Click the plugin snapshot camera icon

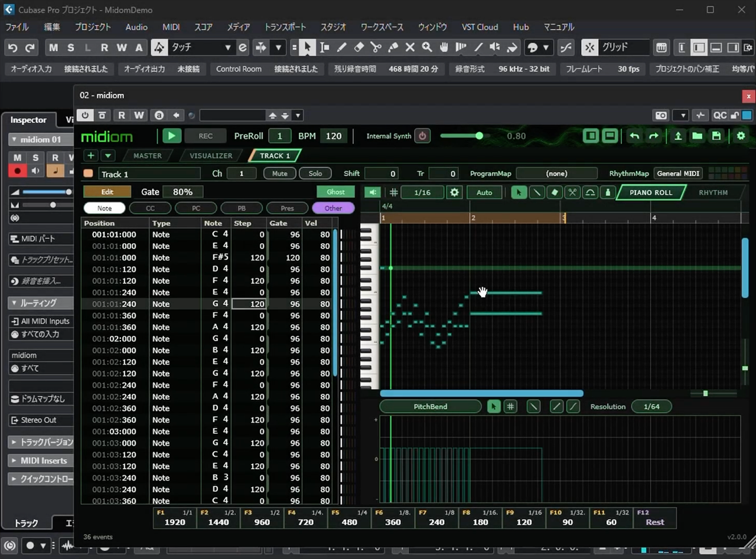click(x=661, y=115)
